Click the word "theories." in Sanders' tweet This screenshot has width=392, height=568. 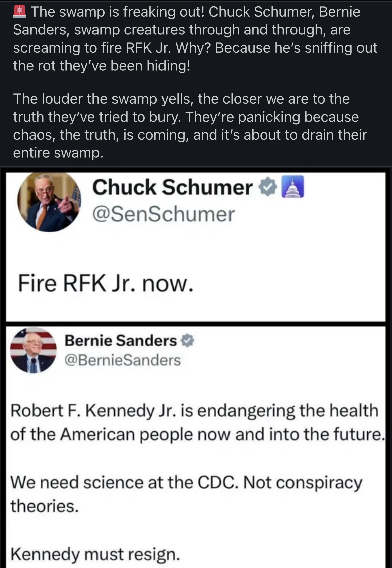pyautogui.click(x=45, y=506)
